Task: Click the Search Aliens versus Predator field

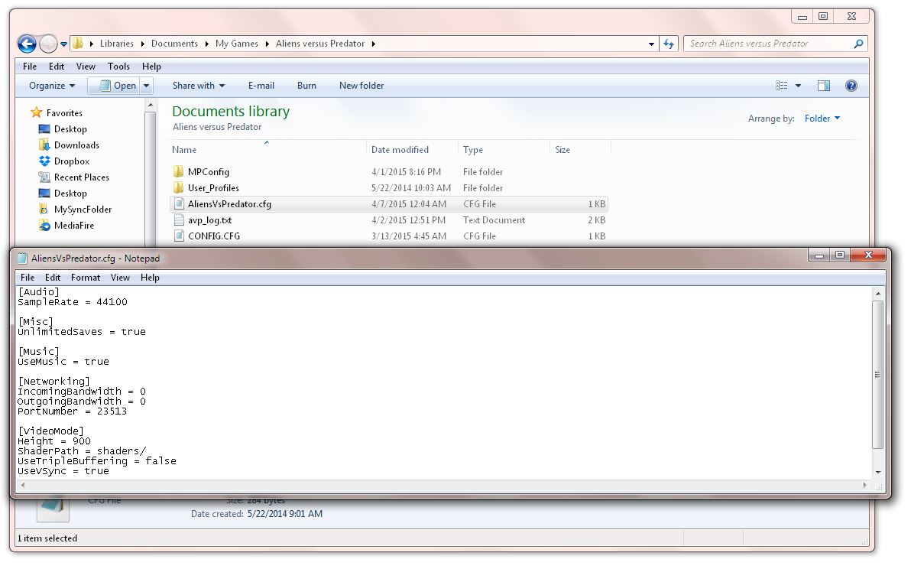Action: coord(768,44)
